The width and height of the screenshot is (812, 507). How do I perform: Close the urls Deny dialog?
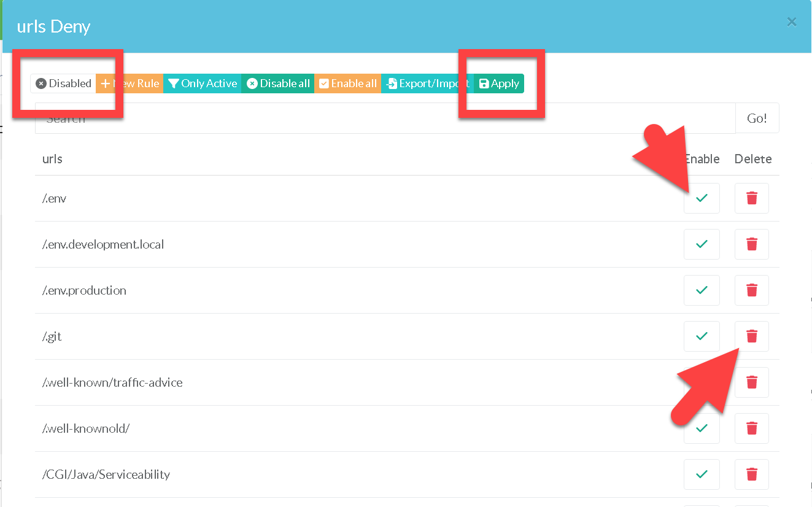(792, 23)
